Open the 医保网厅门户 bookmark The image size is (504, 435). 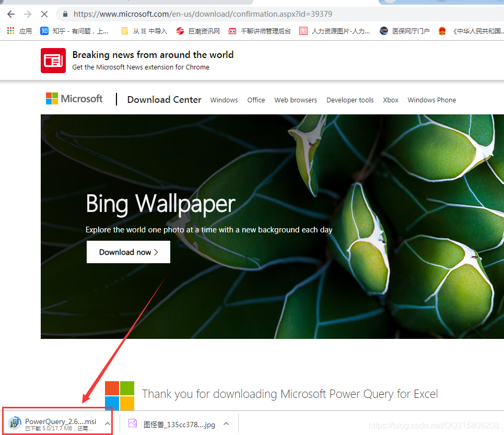tap(404, 31)
